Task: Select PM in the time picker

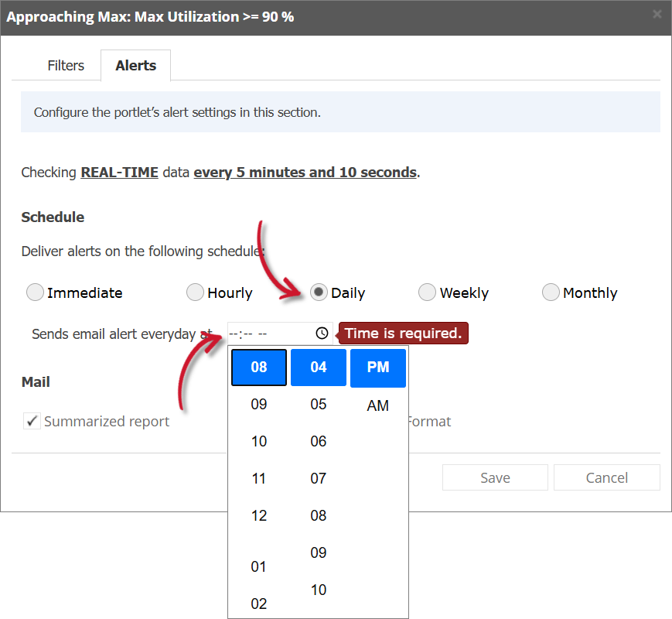Action: 378,367
